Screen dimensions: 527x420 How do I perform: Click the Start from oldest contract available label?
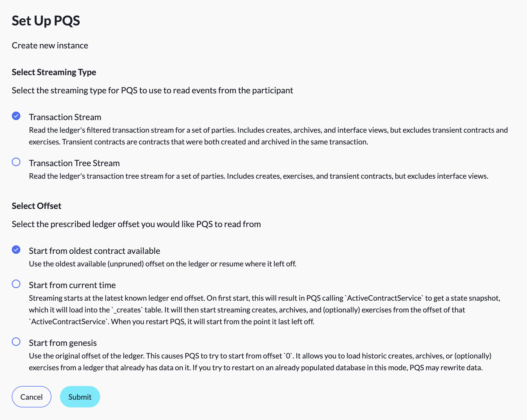tap(95, 251)
